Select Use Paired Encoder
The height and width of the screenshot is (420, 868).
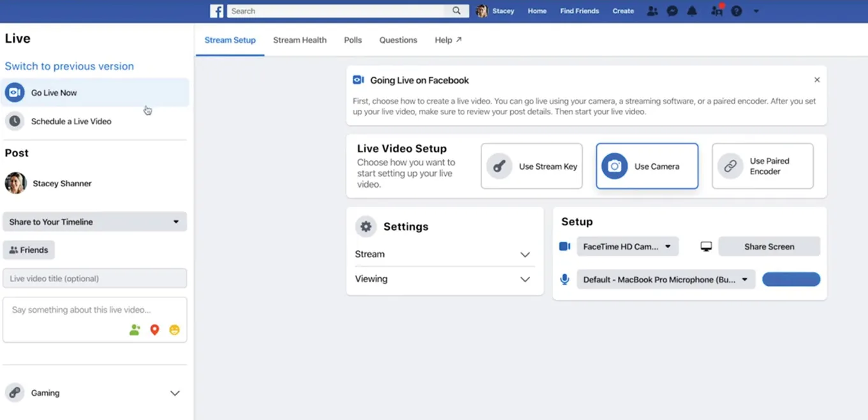(x=762, y=166)
